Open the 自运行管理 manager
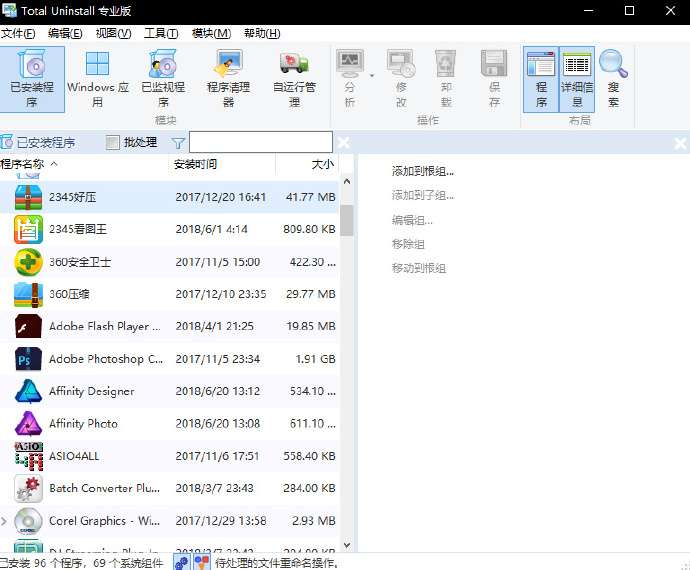 (x=294, y=78)
